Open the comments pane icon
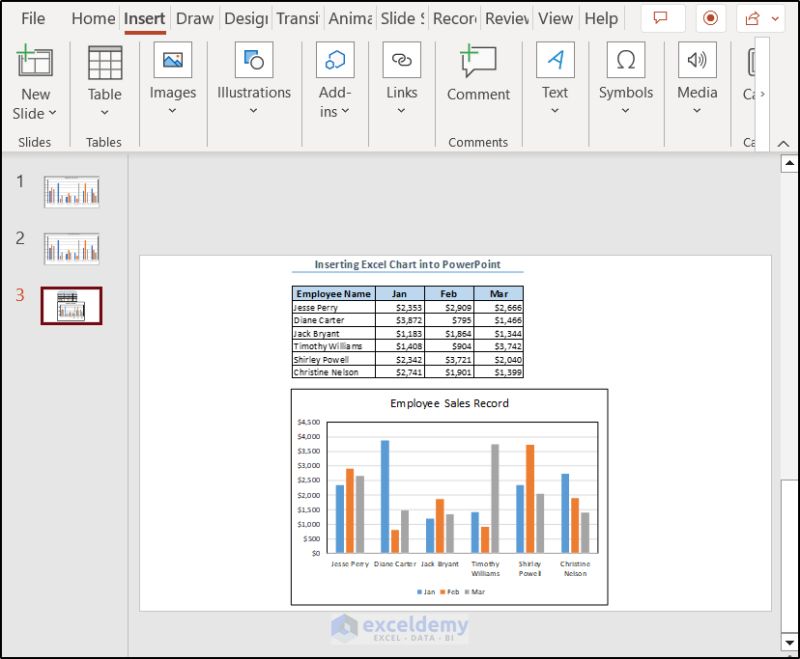Image resolution: width=800 pixels, height=659 pixels. click(x=662, y=18)
